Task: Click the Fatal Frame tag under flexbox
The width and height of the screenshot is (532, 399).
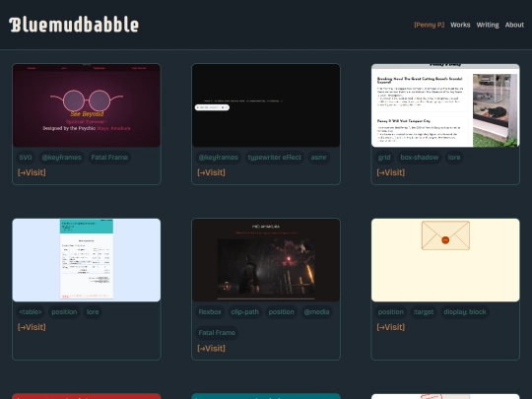Action: (217, 333)
